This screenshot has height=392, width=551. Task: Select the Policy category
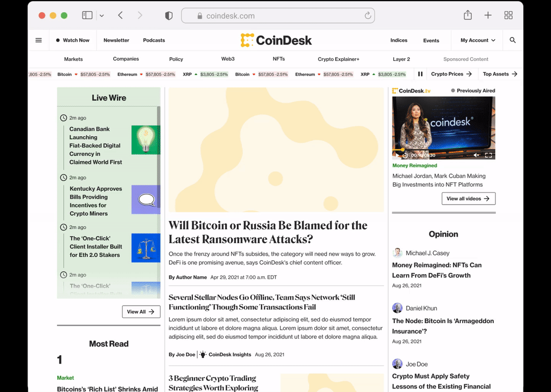coord(176,59)
